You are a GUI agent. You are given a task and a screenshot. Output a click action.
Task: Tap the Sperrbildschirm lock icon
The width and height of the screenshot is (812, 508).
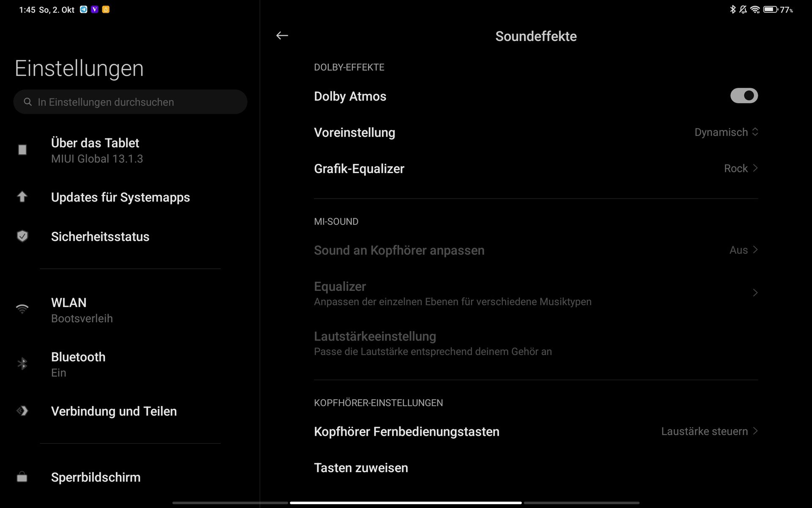click(22, 477)
